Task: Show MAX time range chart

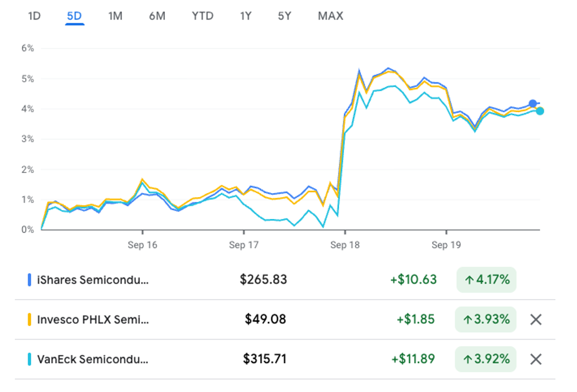Action: (330, 16)
